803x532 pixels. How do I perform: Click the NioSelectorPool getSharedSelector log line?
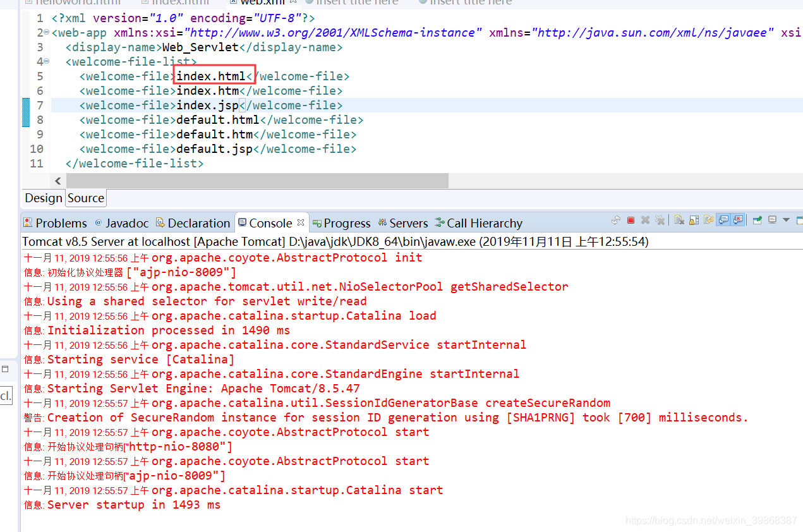pos(296,287)
